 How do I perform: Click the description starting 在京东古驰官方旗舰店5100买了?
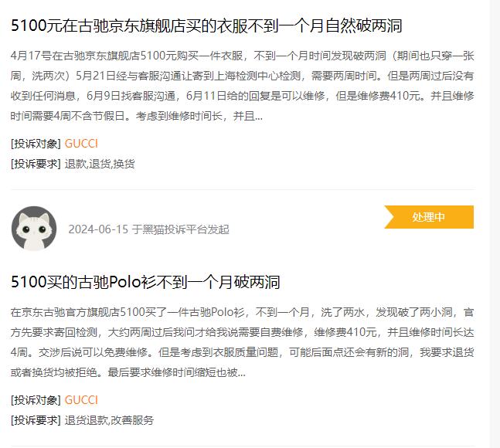(x=243, y=342)
